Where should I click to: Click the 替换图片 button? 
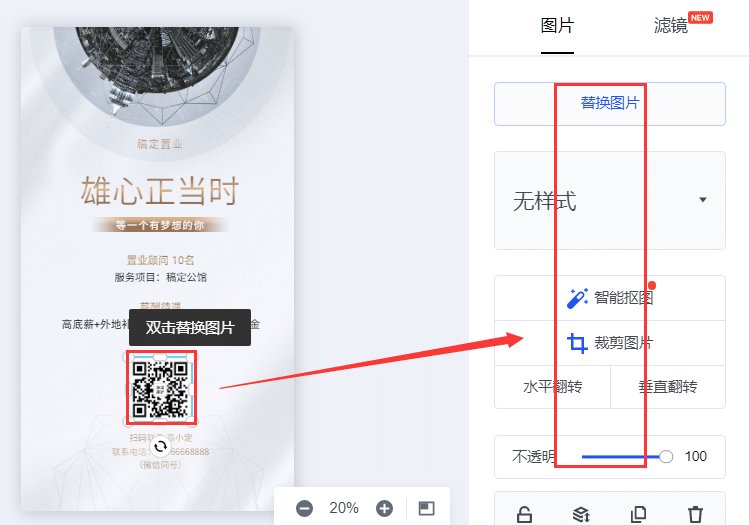[610, 104]
